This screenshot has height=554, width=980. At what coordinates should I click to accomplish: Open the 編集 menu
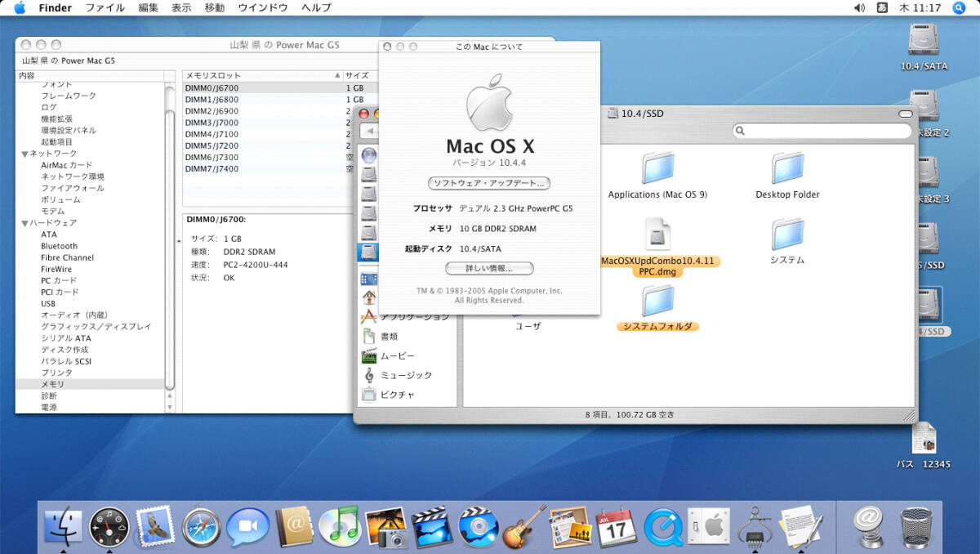pyautogui.click(x=149, y=7)
